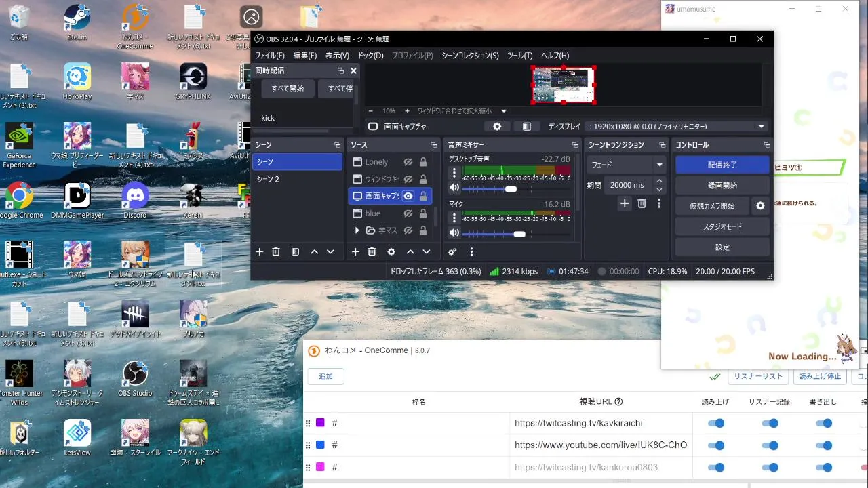Open ツール(T) menu
The image size is (868, 488).
pyautogui.click(x=519, y=56)
